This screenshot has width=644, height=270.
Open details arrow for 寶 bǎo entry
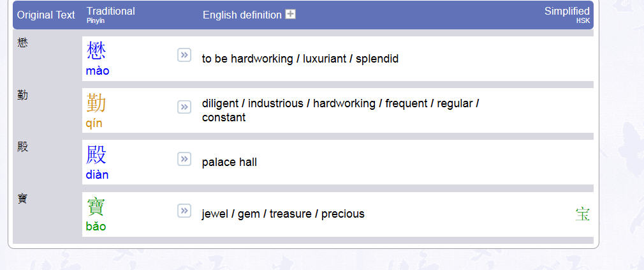(x=184, y=211)
